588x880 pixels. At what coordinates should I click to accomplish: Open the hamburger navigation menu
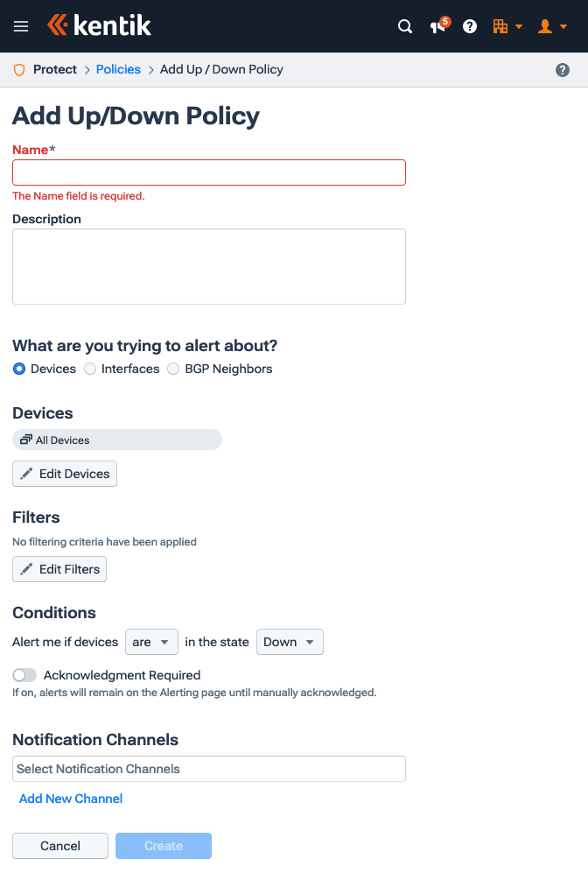(x=21, y=25)
